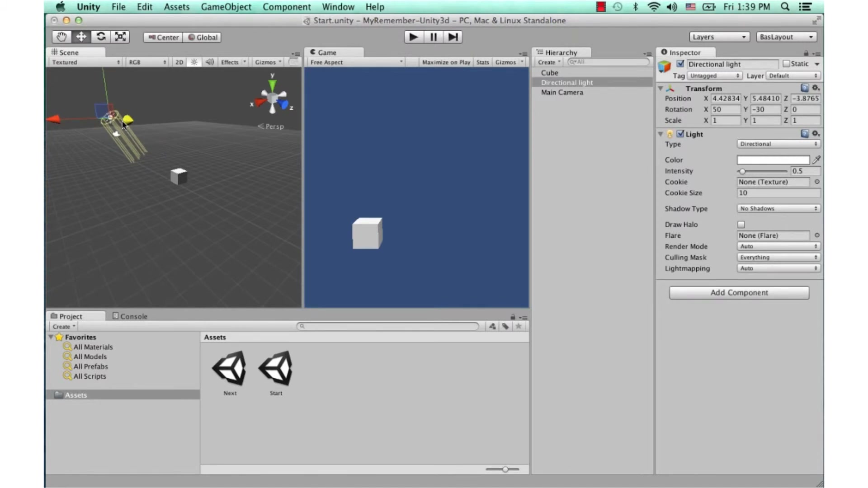Select the Move tool

[81, 37]
